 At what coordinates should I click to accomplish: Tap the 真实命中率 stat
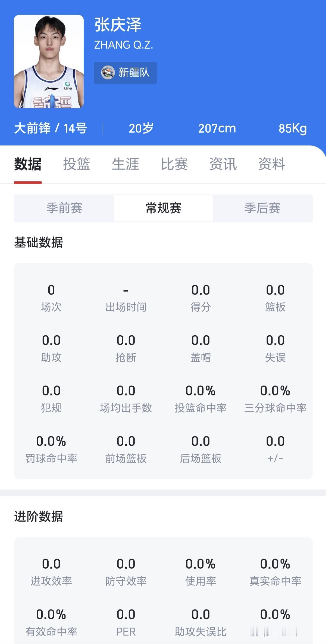275,572
